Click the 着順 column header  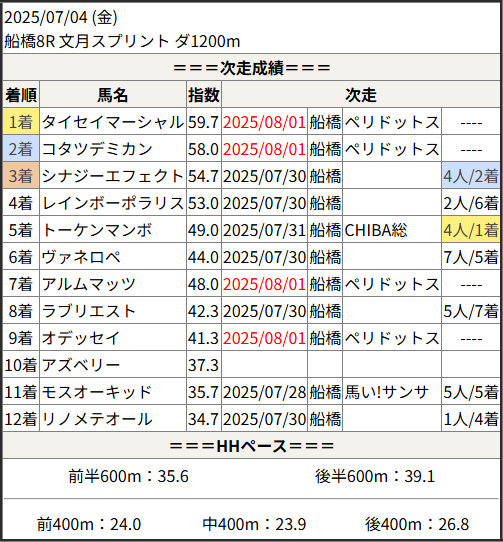pos(21,94)
